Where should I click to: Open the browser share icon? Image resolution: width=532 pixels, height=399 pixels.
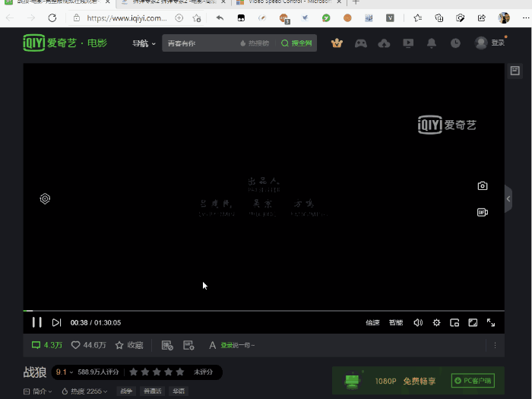coord(481,18)
